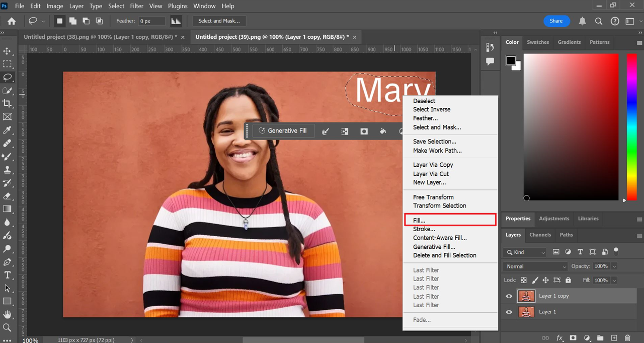Select the Crop tool
The height and width of the screenshot is (343, 644).
click(x=7, y=103)
